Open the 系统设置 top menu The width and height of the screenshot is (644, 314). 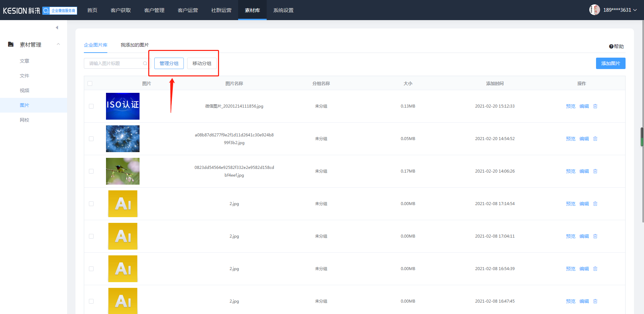click(283, 10)
